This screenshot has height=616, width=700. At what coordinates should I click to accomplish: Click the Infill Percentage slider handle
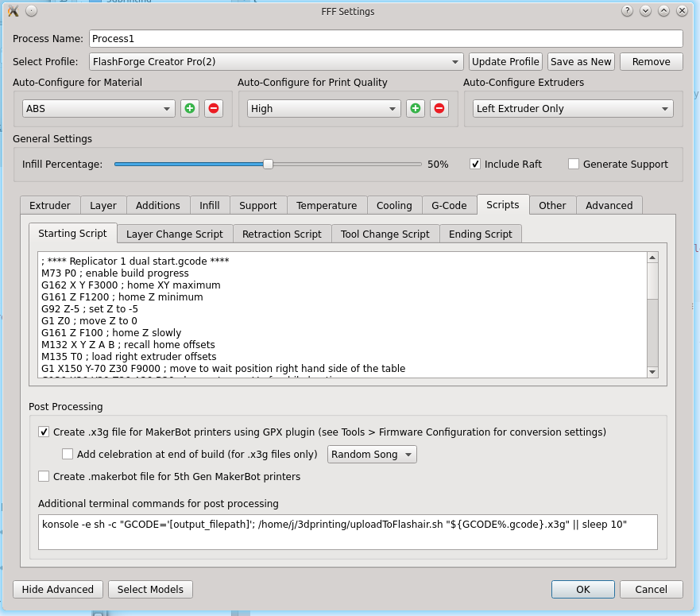click(x=268, y=165)
